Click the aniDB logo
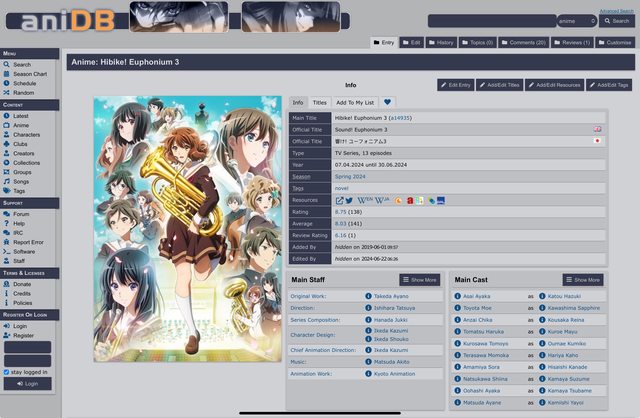640x418 pixels. click(67, 21)
